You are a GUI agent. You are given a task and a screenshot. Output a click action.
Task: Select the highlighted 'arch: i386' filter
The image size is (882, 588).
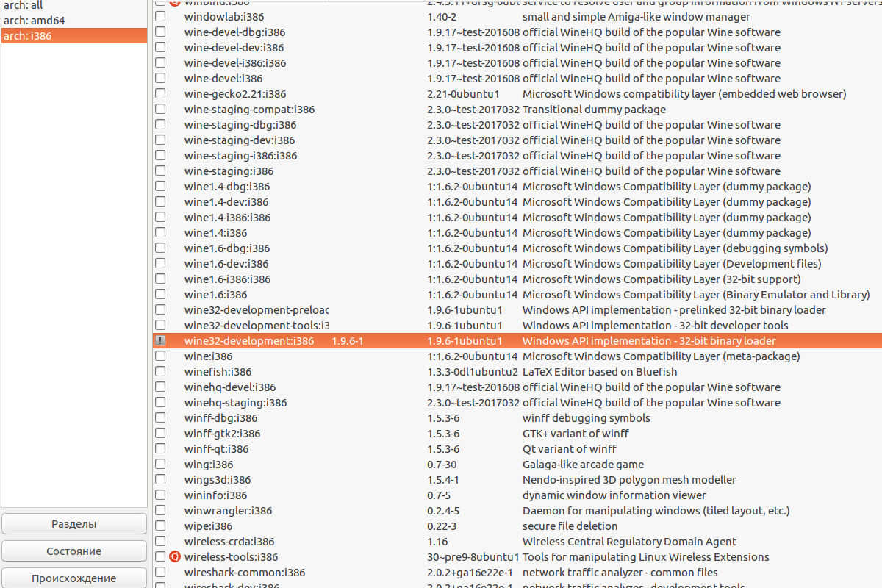coord(74,35)
